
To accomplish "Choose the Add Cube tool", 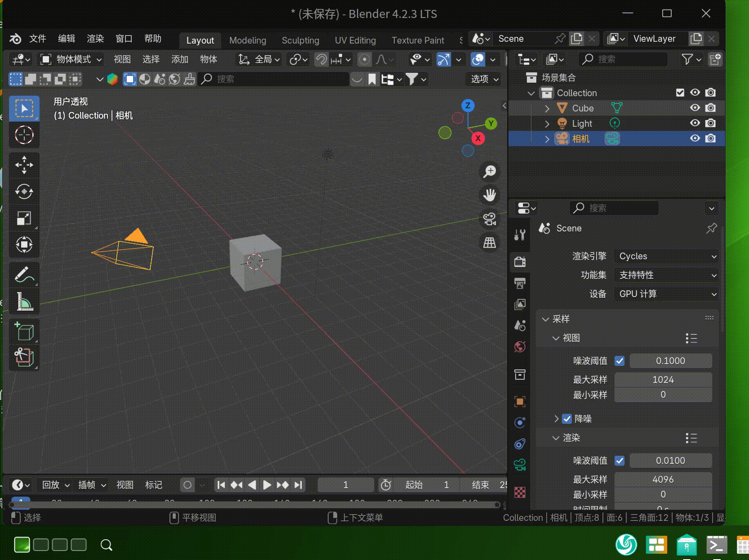I will tap(24, 332).
